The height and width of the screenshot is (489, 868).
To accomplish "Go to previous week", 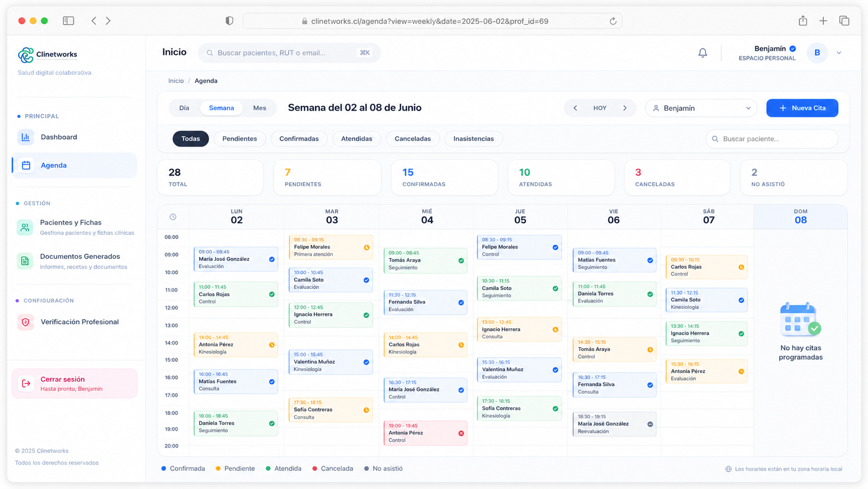I will (575, 108).
